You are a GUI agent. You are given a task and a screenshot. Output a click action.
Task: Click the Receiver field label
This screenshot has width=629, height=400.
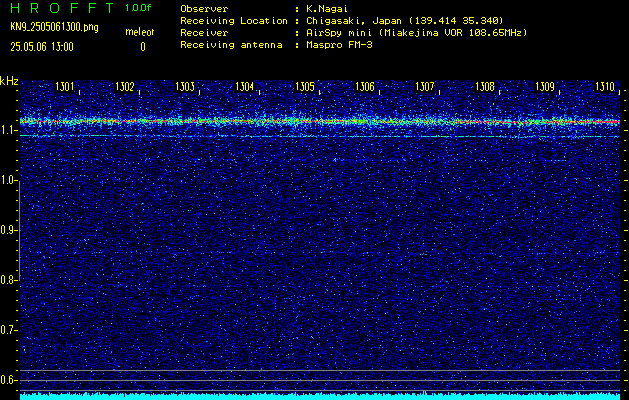[204, 32]
